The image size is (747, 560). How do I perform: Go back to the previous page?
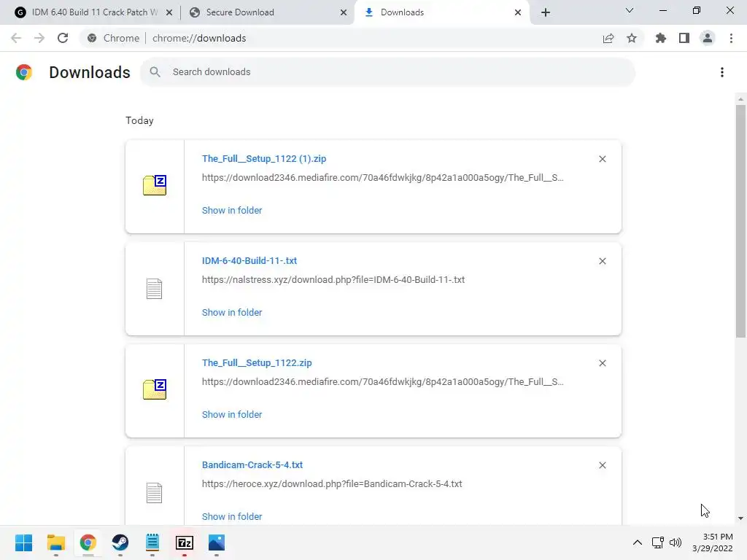coord(16,38)
